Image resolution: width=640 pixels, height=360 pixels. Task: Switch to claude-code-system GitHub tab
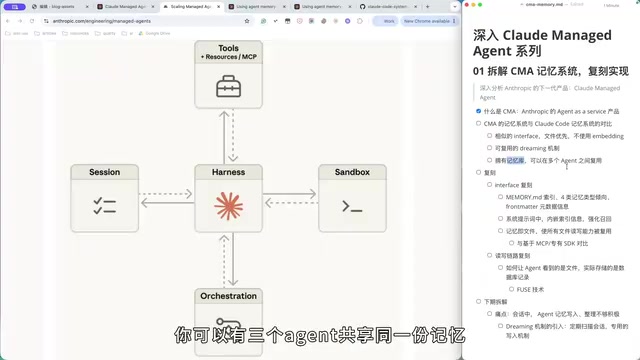point(389,7)
